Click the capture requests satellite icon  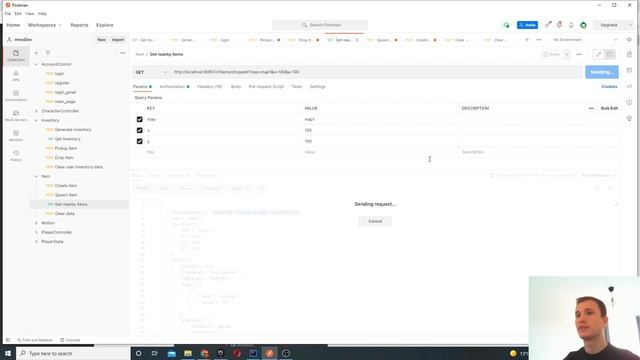(548, 24)
